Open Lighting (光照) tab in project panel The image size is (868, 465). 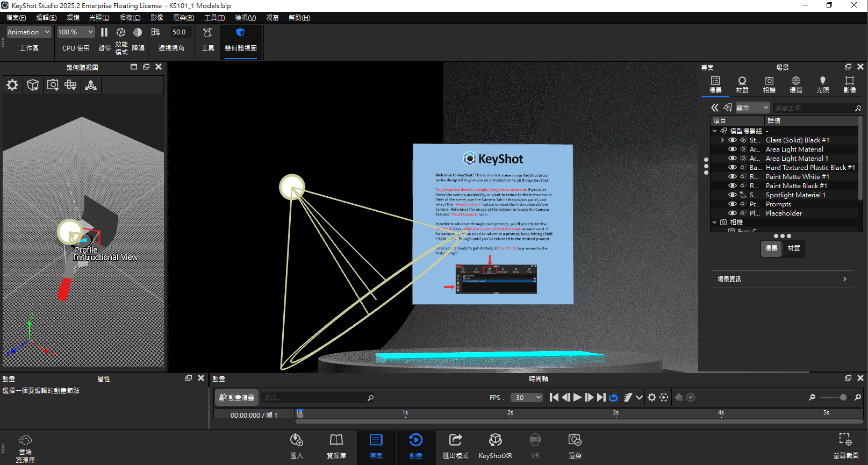(823, 85)
